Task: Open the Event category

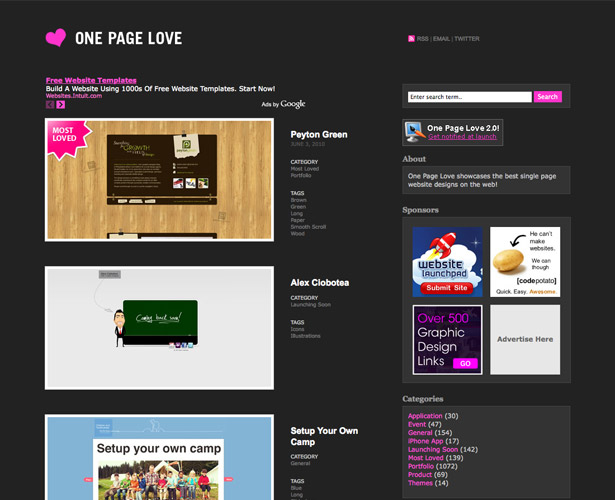Action: 417,424
